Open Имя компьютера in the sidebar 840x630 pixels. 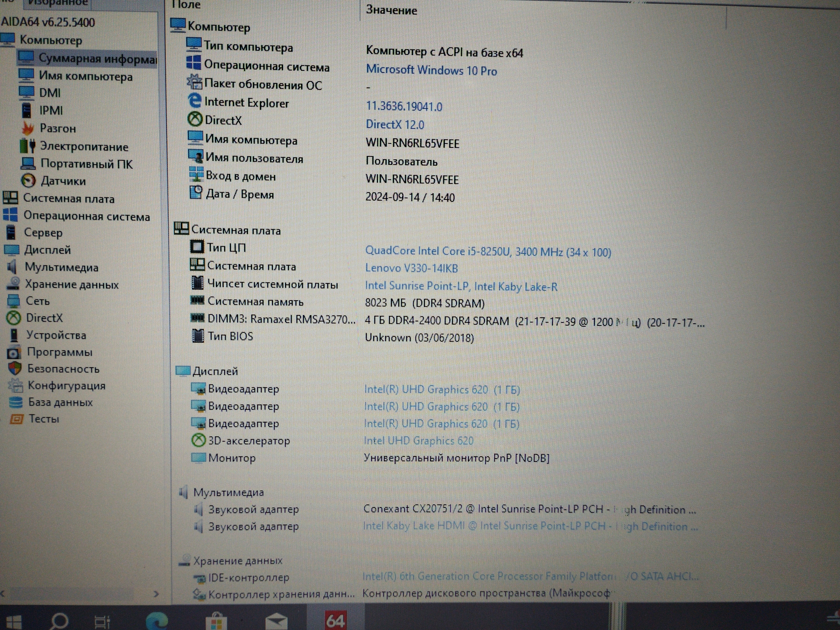pos(86,76)
